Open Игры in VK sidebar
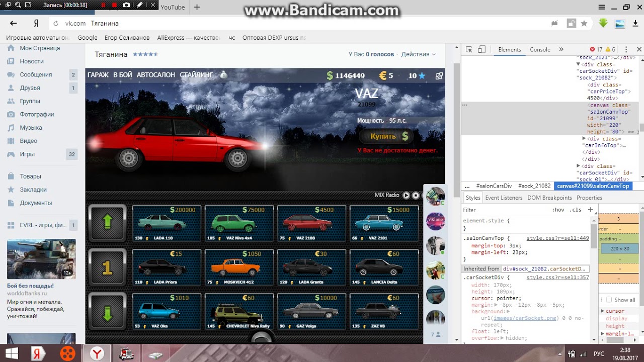This screenshot has height=362, width=644. click(27, 154)
